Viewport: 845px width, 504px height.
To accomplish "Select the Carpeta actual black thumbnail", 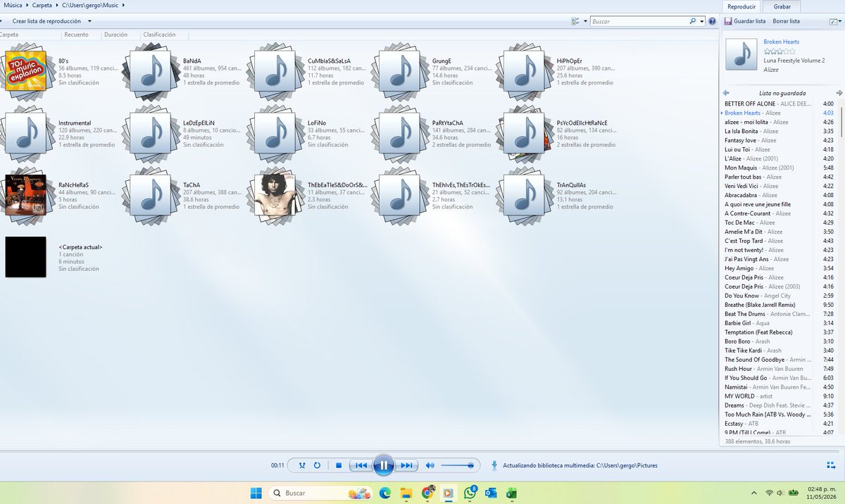I will coord(25,257).
